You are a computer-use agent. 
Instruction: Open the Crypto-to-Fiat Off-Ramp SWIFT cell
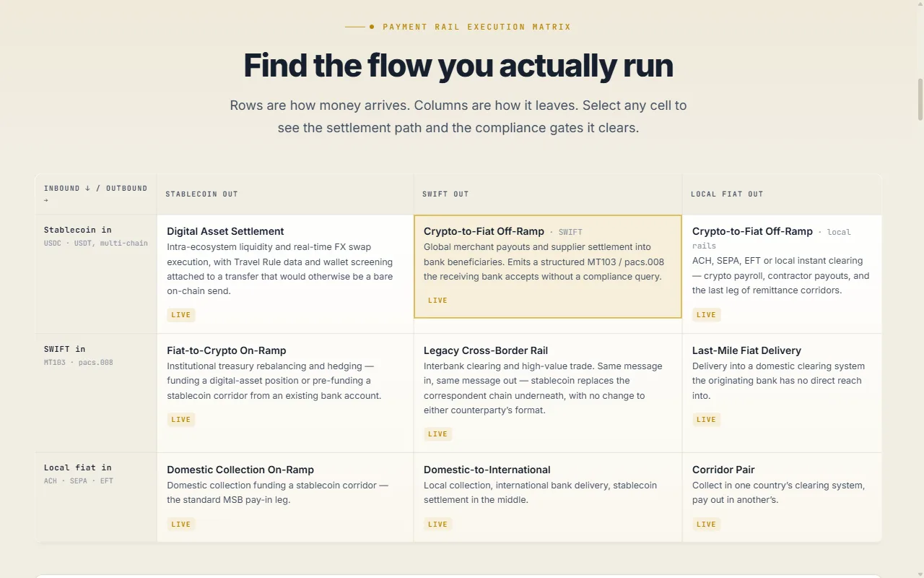point(548,267)
